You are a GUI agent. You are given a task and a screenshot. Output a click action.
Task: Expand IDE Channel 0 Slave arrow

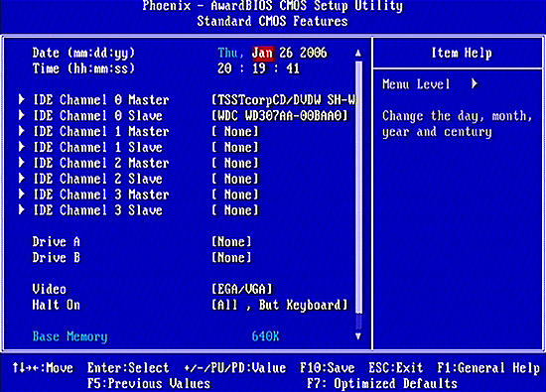click(x=22, y=115)
